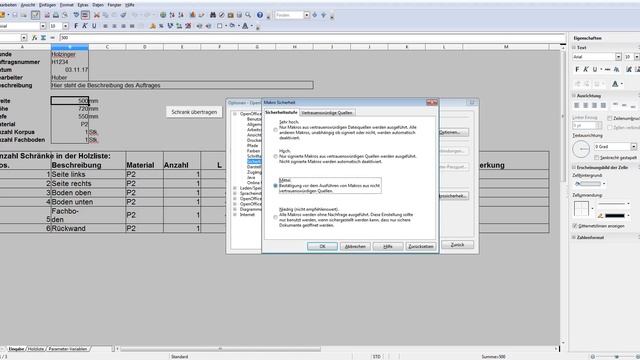Open the 'Ansicht' menu

[x=28, y=5]
